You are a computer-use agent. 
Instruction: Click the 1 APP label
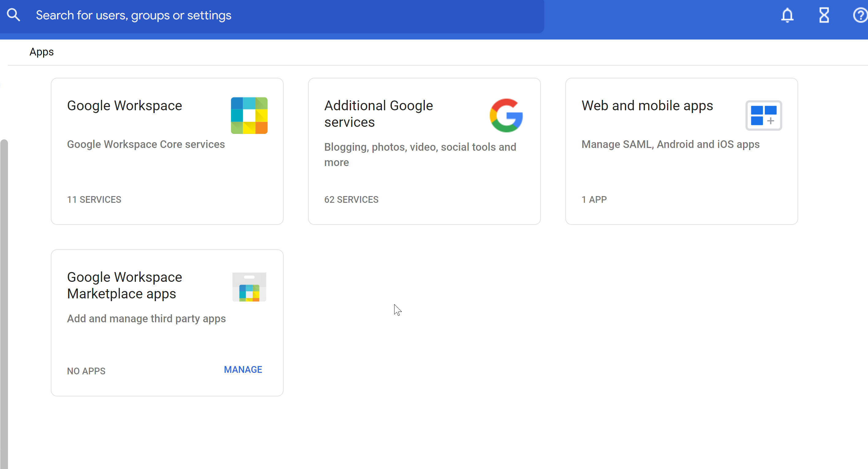pyautogui.click(x=594, y=199)
